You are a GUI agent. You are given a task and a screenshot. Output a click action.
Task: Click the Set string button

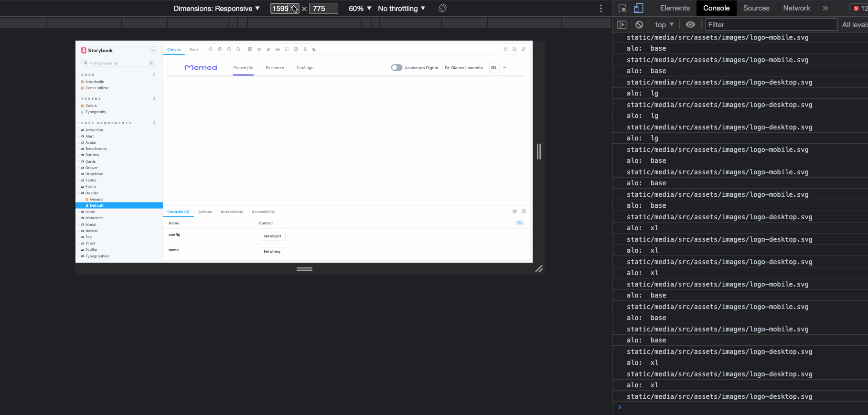click(272, 251)
